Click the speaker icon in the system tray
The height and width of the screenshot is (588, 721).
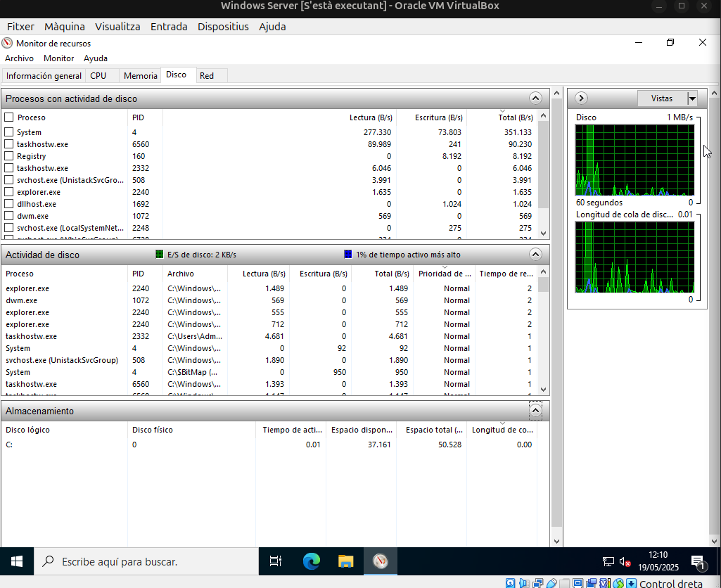tap(623, 561)
